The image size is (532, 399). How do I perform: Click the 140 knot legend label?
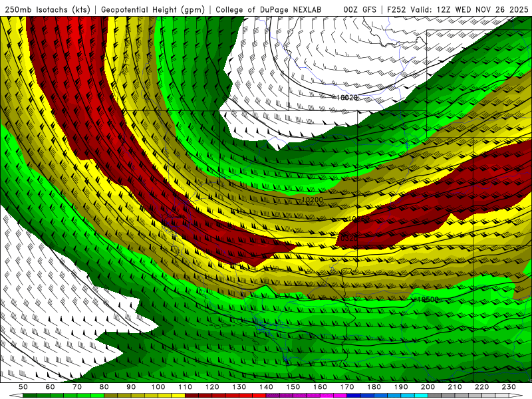(266, 387)
